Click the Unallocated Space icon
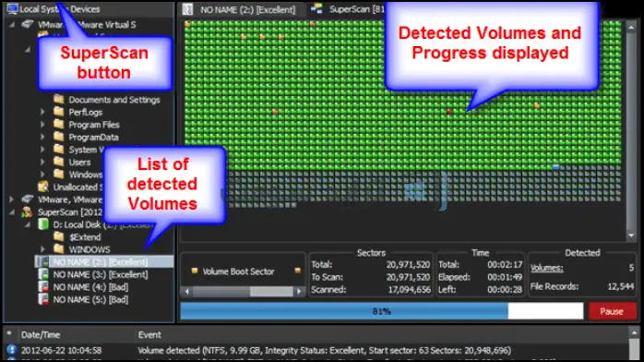Viewport: 644px width, 362px height. point(43,187)
